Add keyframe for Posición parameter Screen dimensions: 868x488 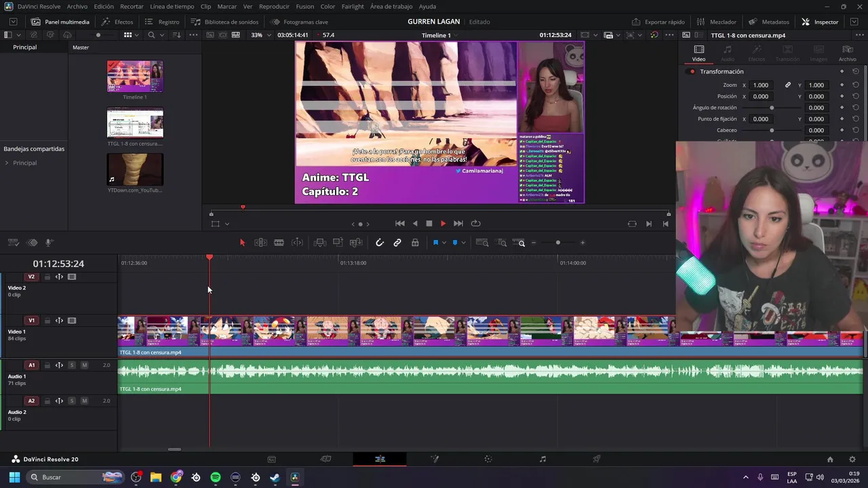coord(842,96)
